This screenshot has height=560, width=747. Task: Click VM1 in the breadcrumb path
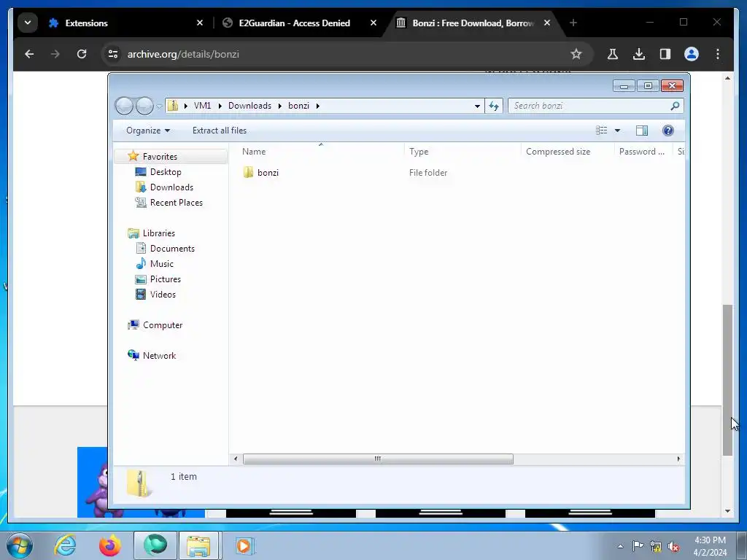tap(203, 106)
